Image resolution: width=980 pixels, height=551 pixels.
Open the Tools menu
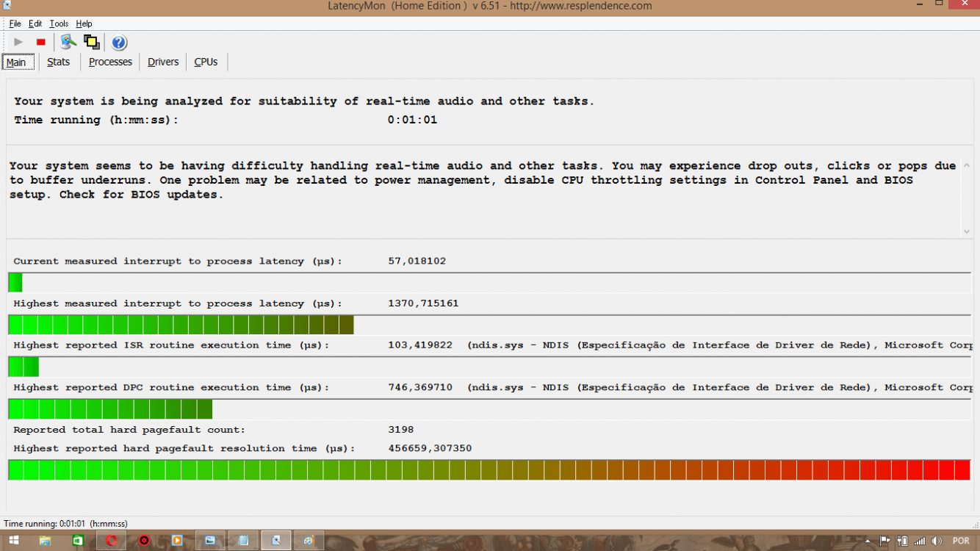[x=59, y=24]
